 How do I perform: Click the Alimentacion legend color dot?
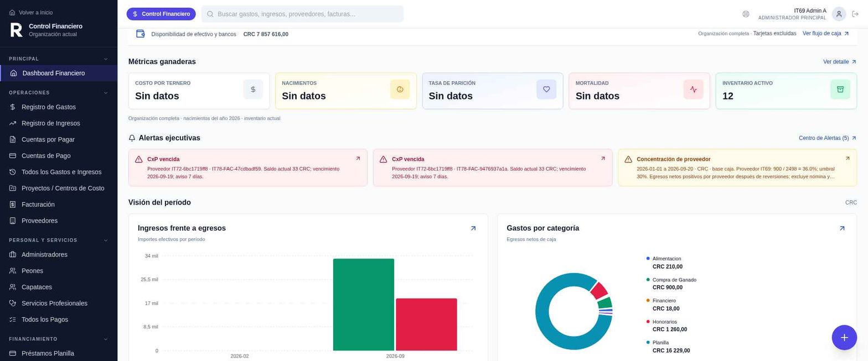point(648,259)
